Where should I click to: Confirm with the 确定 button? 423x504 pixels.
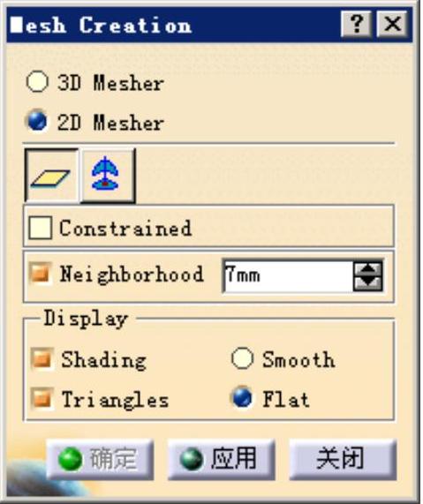point(100,459)
